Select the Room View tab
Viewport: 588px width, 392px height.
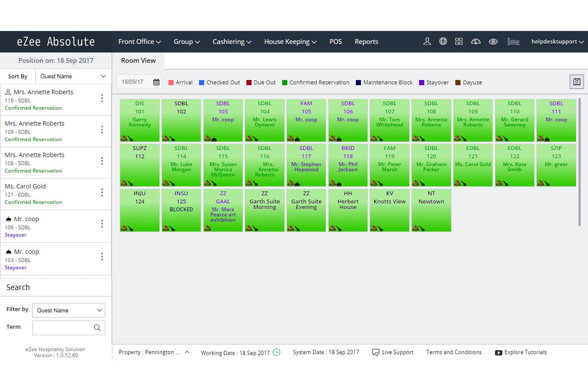138,61
